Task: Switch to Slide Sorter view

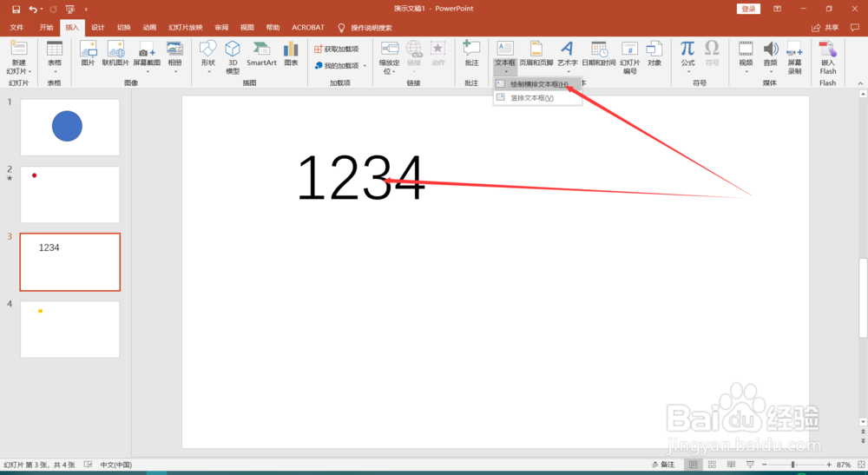Action: 712,465
